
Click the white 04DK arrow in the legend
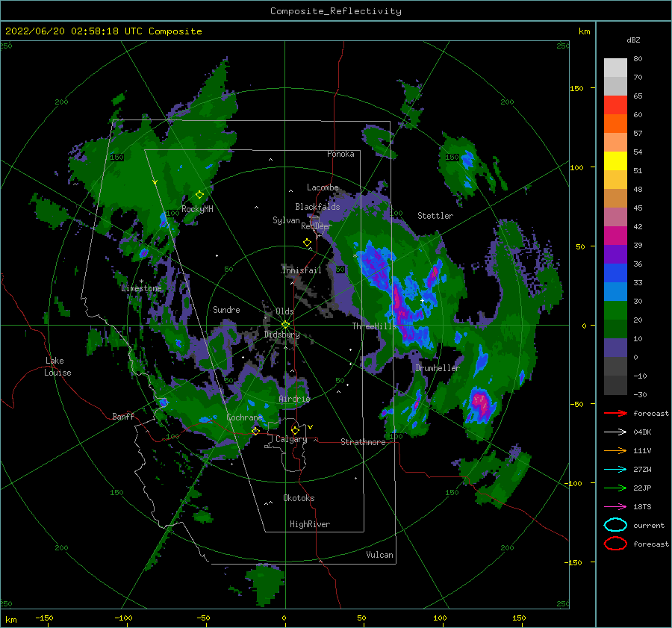click(x=615, y=432)
